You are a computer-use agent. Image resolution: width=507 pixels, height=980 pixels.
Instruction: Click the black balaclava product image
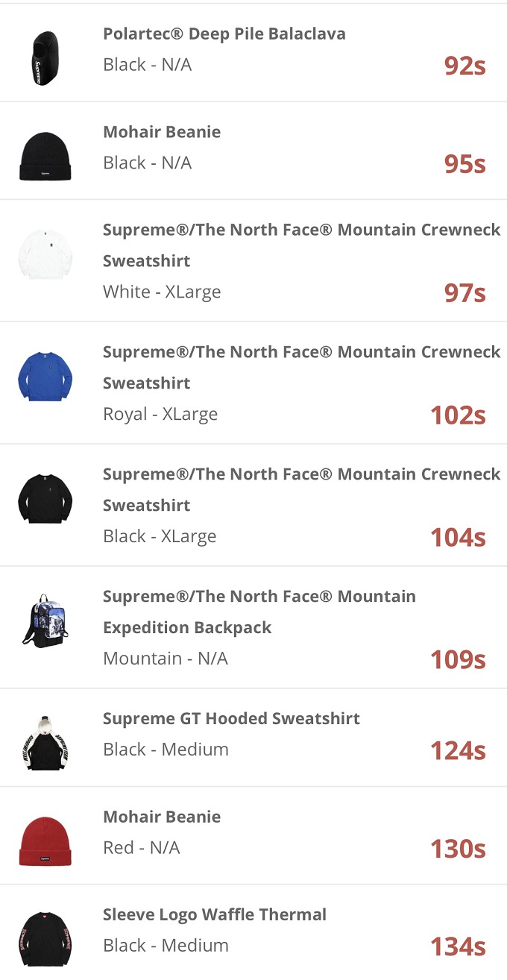coord(45,57)
